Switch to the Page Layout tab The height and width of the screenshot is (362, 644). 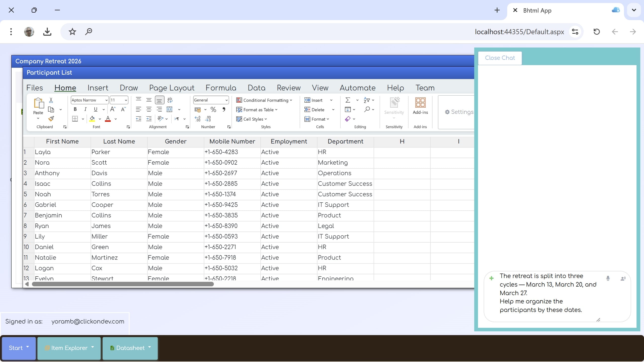coord(172,88)
